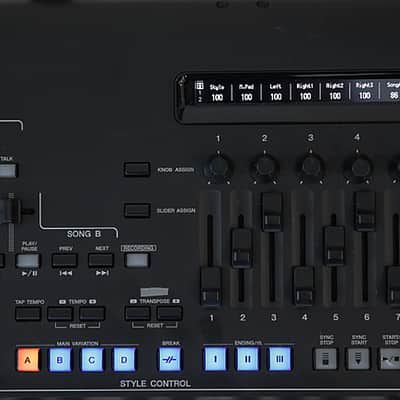Select Right1 volume in sub display

pos(305,92)
